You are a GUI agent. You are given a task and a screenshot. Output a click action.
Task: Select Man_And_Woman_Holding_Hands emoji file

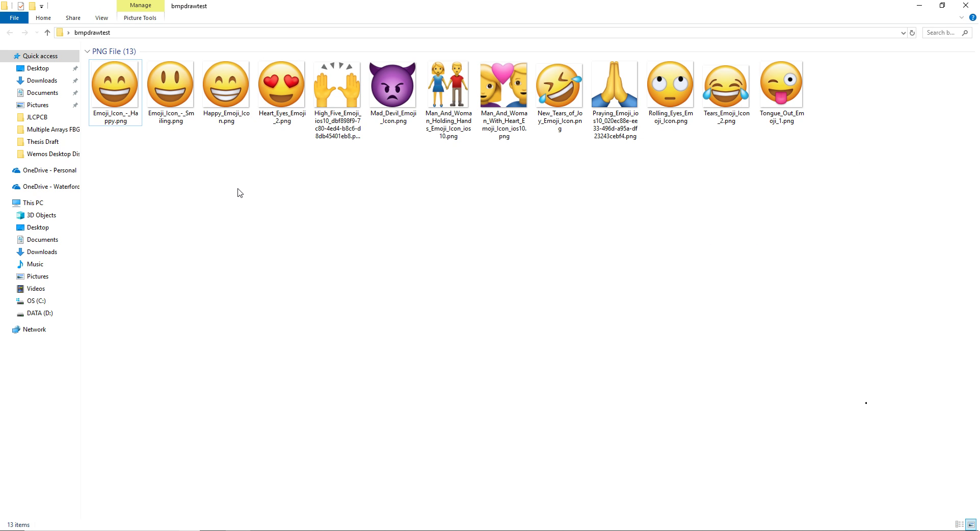(x=448, y=100)
